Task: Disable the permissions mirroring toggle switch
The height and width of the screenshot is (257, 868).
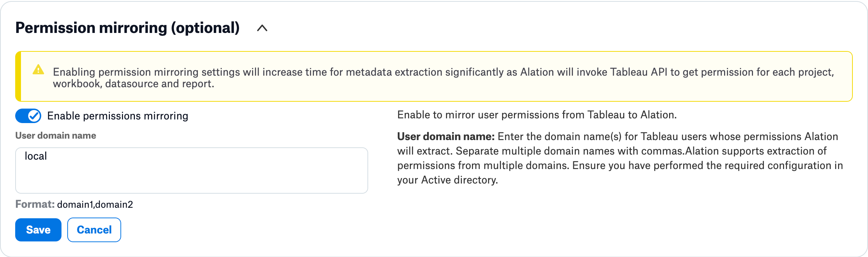Action: pos(28,116)
